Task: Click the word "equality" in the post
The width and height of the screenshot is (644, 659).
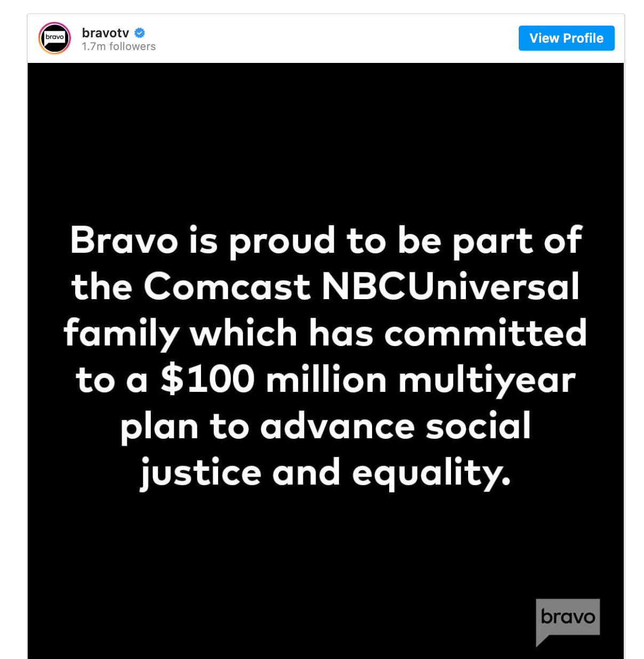Action: pyautogui.click(x=431, y=473)
